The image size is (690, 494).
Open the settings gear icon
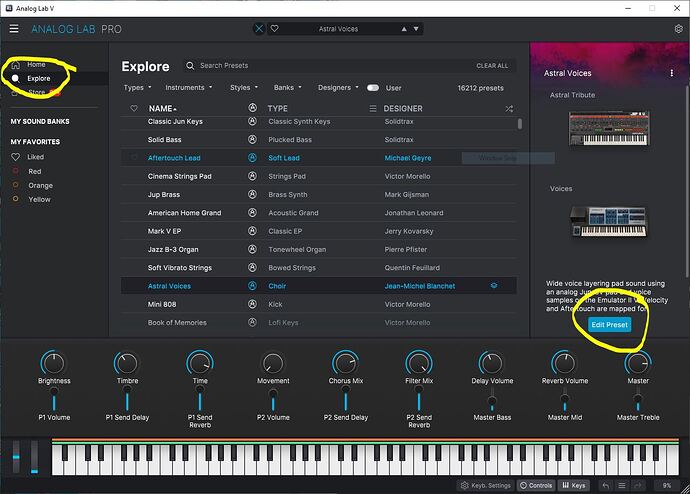pos(679,29)
